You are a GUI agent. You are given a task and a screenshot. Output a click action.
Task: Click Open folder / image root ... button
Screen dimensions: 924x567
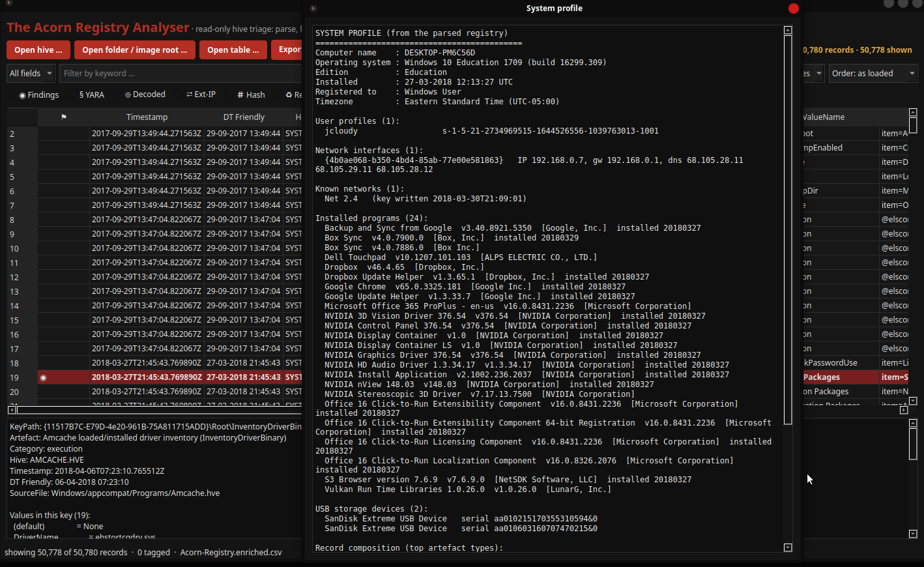pos(134,50)
